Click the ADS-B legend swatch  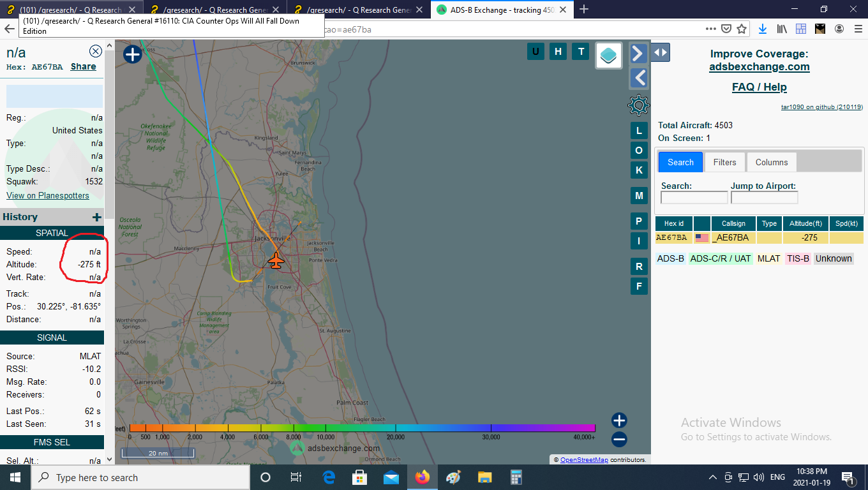coord(670,258)
